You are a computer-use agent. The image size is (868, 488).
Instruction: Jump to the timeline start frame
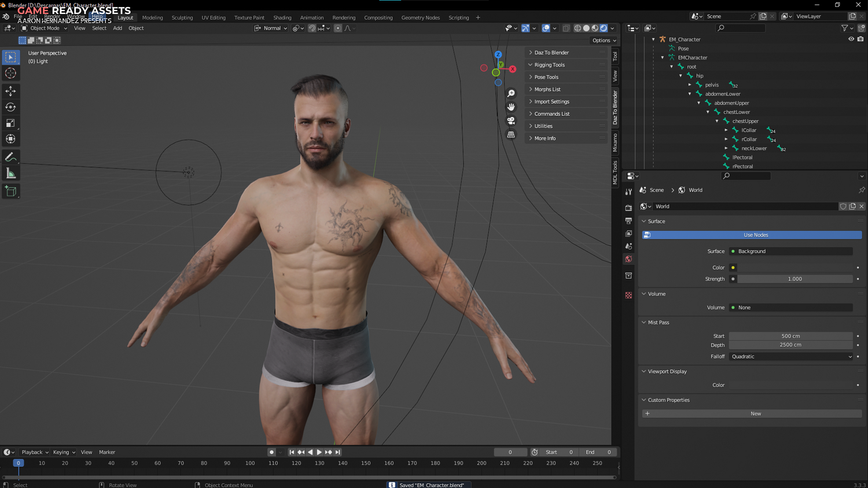(292, 452)
